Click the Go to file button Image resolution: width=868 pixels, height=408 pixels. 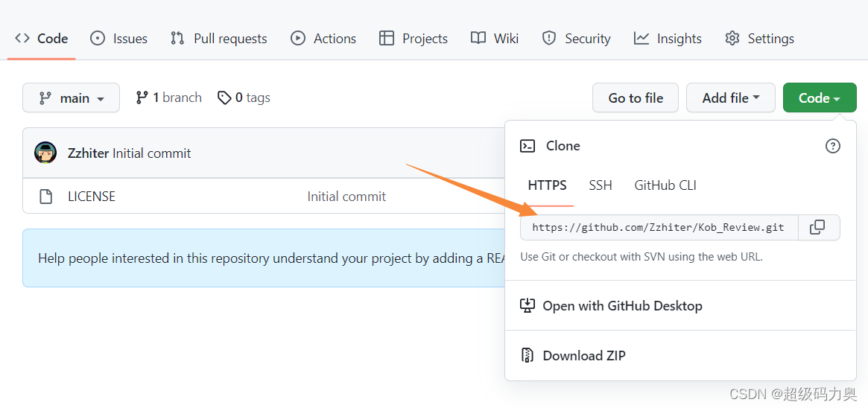click(x=636, y=98)
